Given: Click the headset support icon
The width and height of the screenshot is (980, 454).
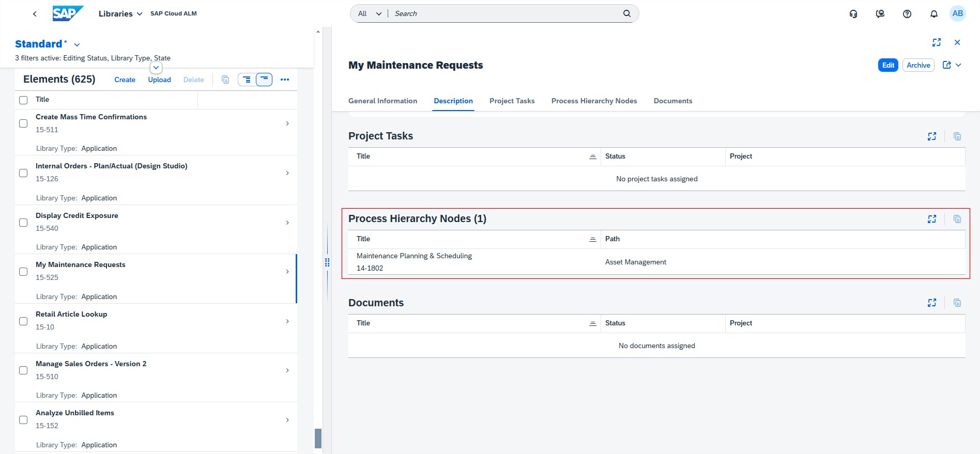Looking at the screenshot, I should (853, 14).
